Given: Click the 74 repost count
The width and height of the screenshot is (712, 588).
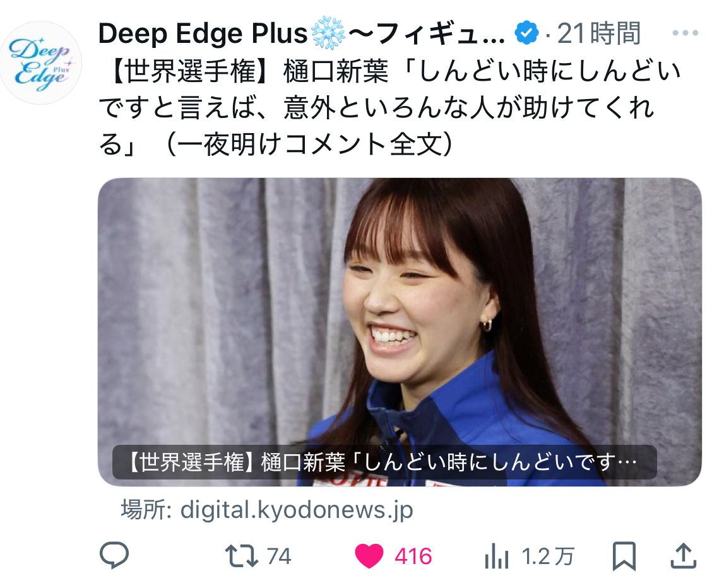Looking at the screenshot, I should [x=279, y=556].
